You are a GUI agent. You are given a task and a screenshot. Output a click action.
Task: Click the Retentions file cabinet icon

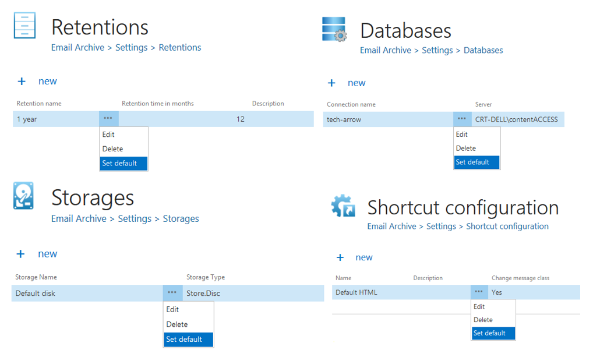[24, 26]
